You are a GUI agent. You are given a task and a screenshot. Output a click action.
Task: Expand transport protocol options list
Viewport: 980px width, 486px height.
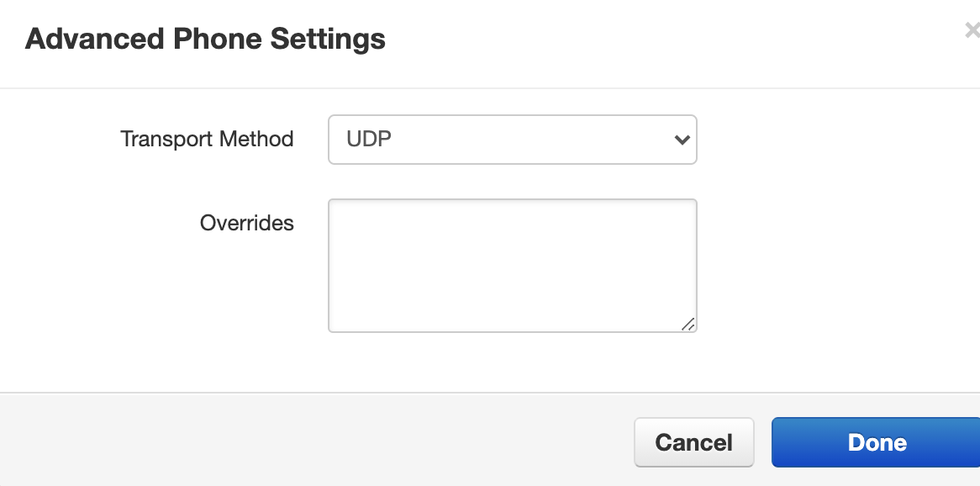[x=512, y=140]
